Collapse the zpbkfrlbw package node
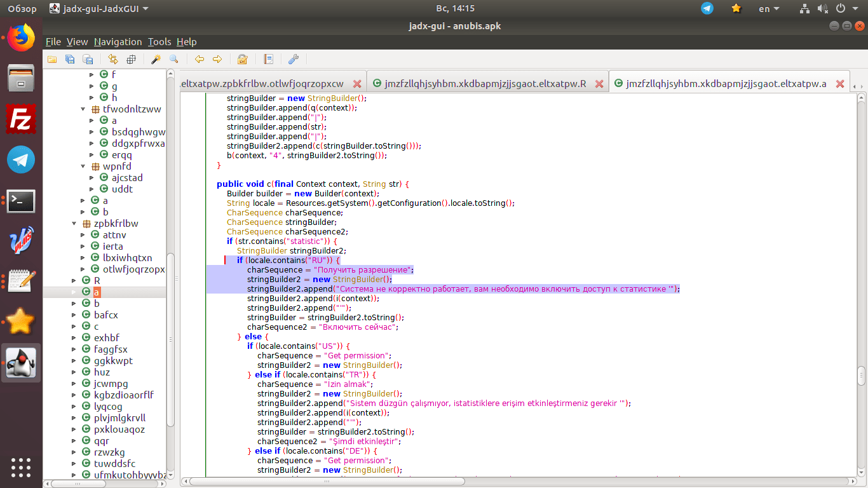The height and width of the screenshot is (488, 868). point(73,224)
